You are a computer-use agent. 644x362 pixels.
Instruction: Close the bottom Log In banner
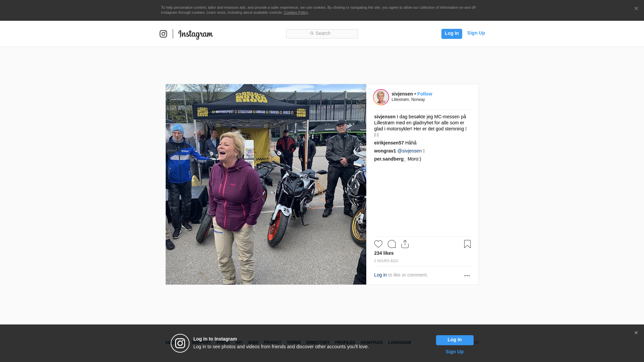(636, 333)
